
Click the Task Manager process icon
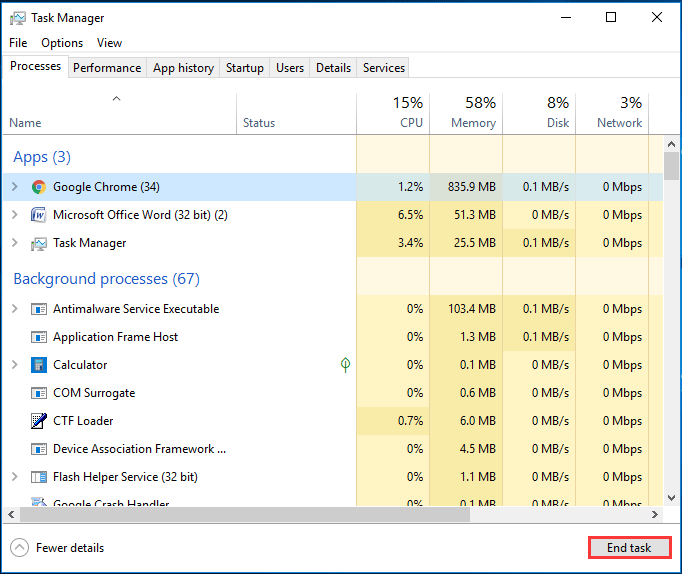pyautogui.click(x=39, y=243)
